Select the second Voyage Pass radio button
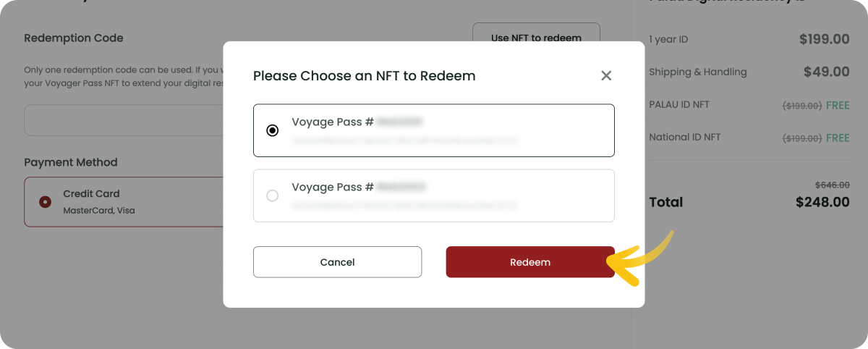 pos(272,195)
